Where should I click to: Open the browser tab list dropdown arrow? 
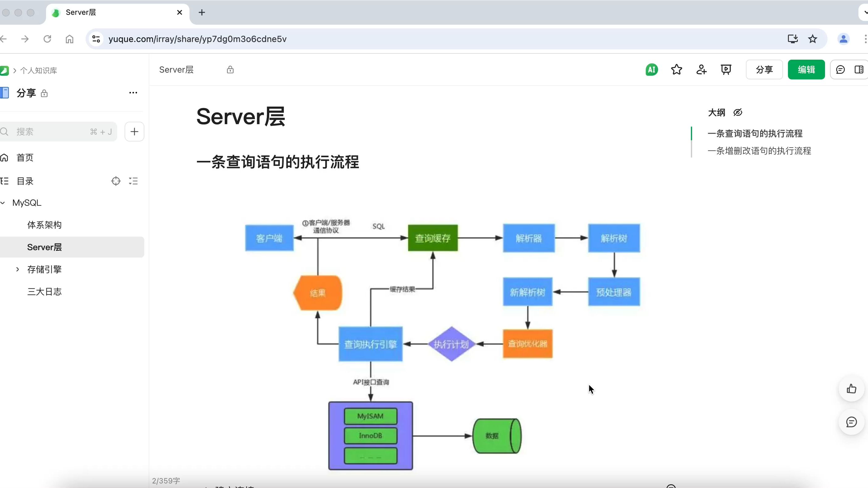(865, 12)
